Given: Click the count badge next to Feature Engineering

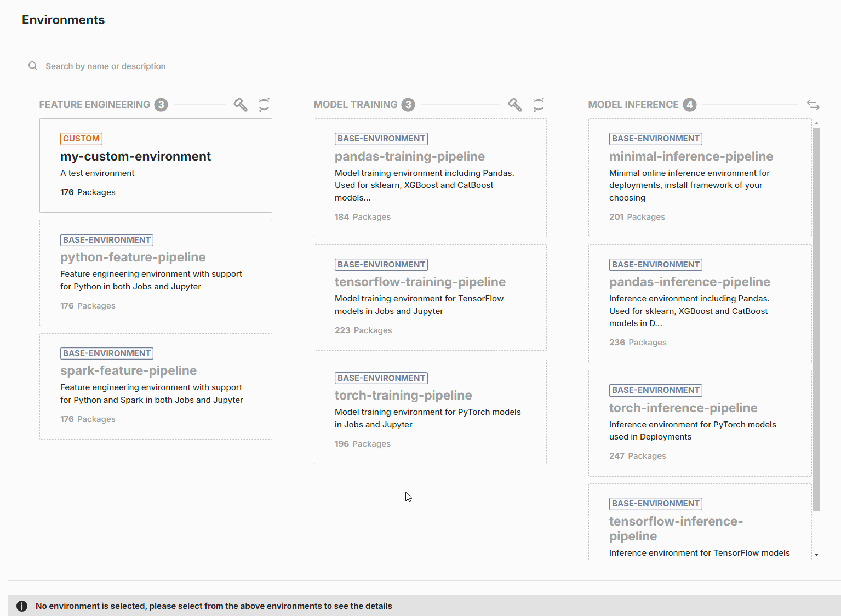Looking at the screenshot, I should (161, 104).
